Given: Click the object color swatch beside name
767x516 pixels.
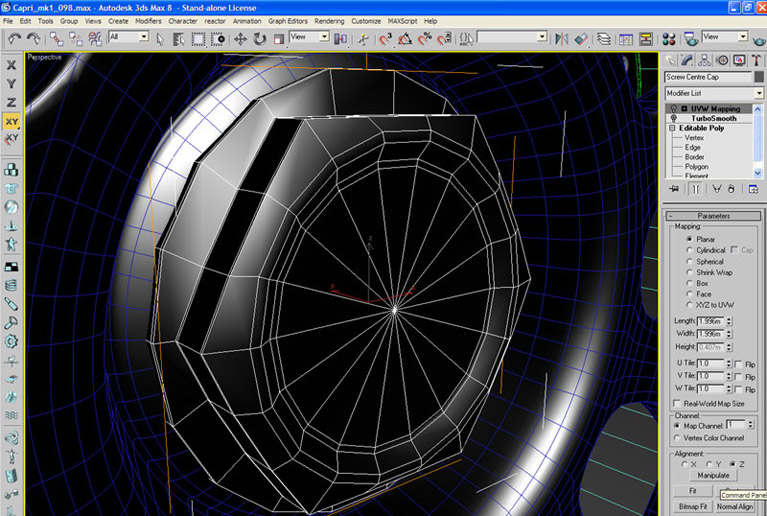Looking at the screenshot, I should point(759,77).
